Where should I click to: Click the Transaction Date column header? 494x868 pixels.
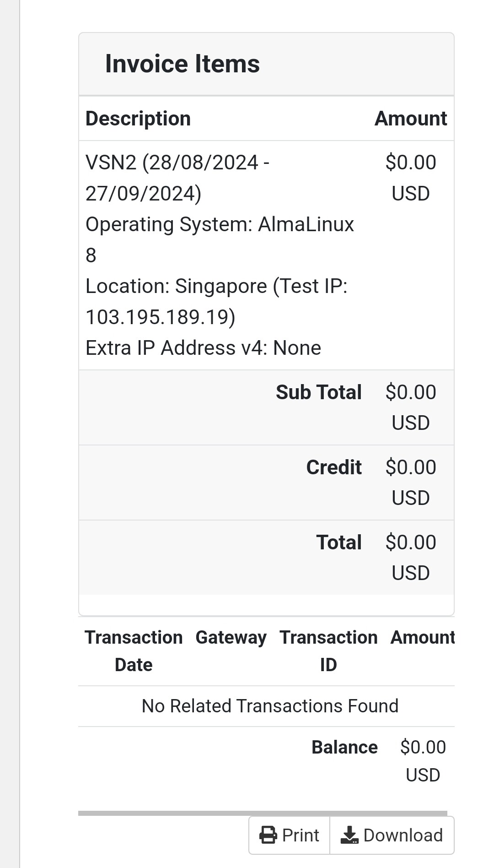point(134,651)
